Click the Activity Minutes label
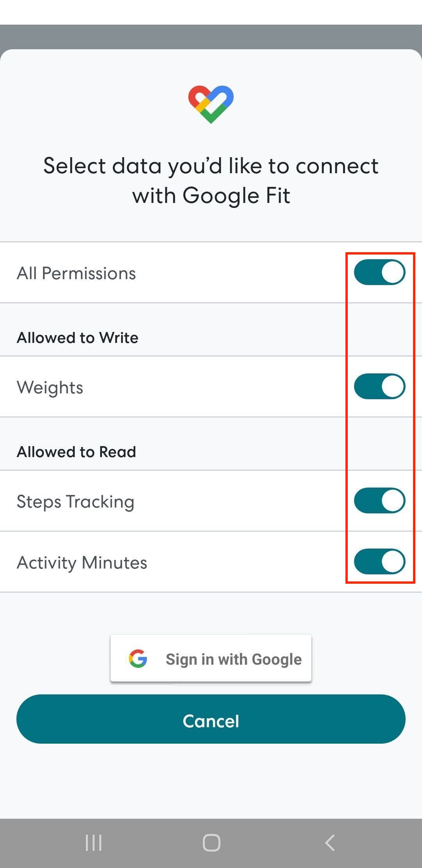Image resolution: width=422 pixels, height=868 pixels. coord(82,562)
